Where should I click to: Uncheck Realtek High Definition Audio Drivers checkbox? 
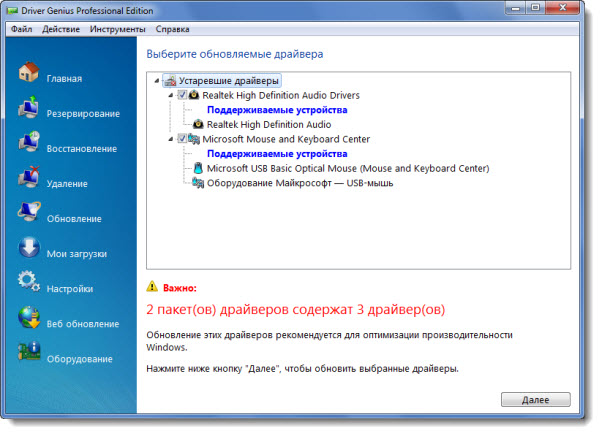coord(182,95)
